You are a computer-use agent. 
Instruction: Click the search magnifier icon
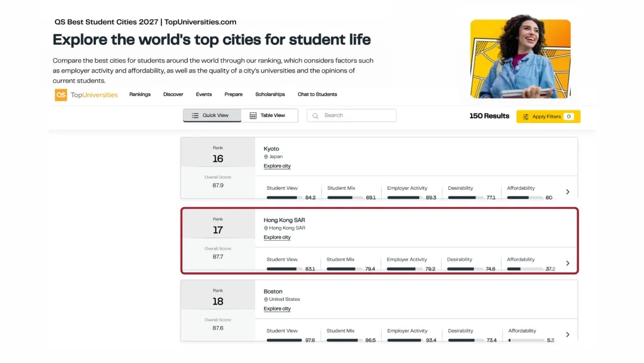[315, 116]
